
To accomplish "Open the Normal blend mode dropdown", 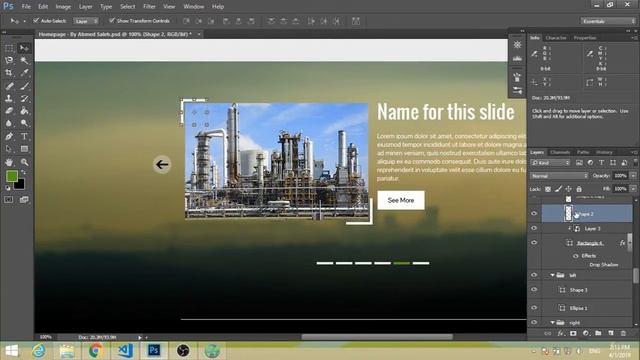I will pos(559,176).
